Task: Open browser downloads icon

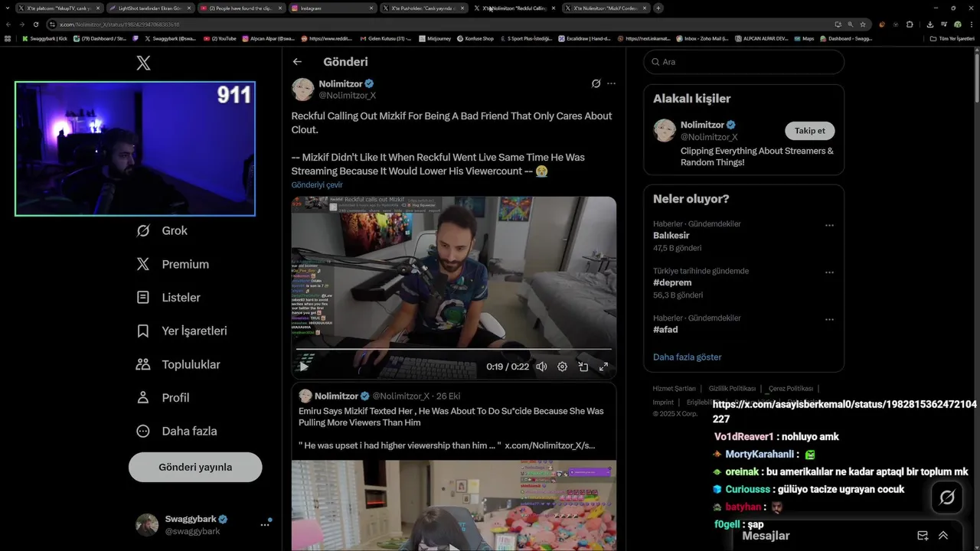Action: point(929,24)
